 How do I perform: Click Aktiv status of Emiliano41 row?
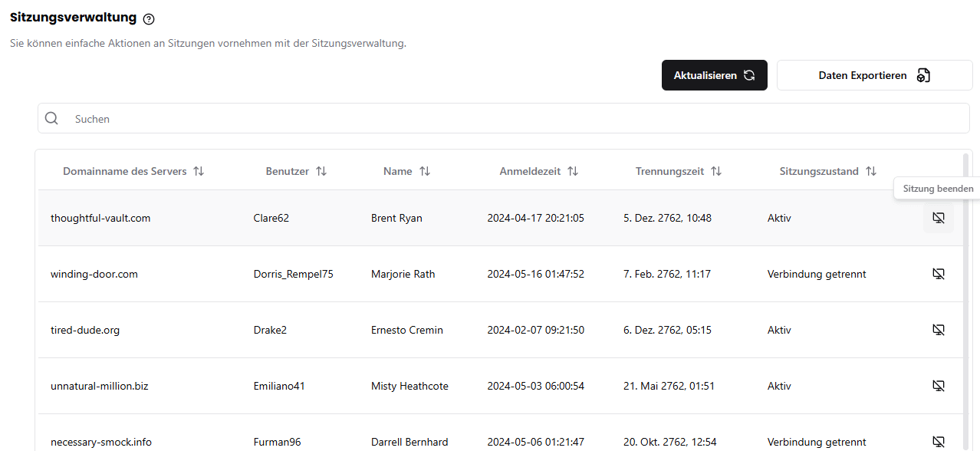click(x=779, y=386)
